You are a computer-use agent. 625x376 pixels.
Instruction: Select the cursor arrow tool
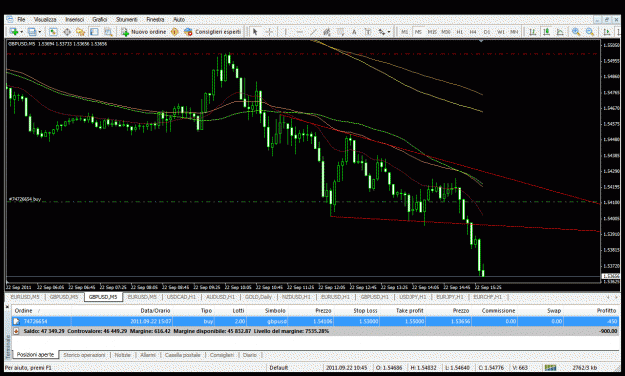click(x=256, y=31)
